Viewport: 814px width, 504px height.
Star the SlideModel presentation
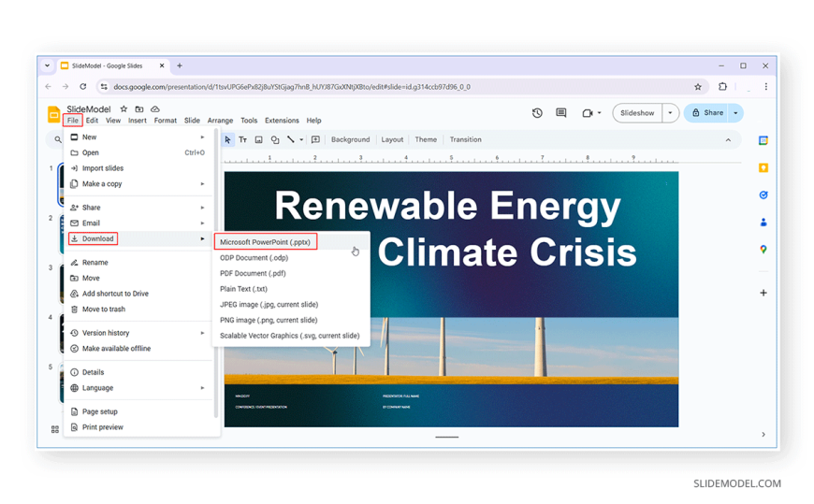pos(124,109)
